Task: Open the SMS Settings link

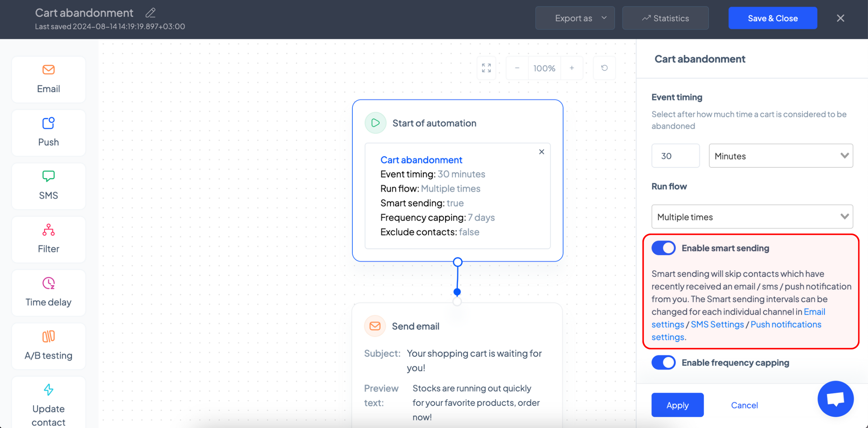Action: [x=717, y=324]
